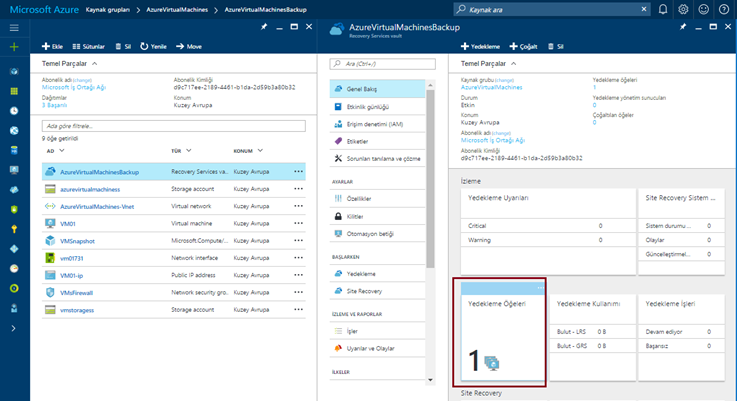Open the Yedekleme Uyarıları tile
737x401 pixels.
pos(548,231)
